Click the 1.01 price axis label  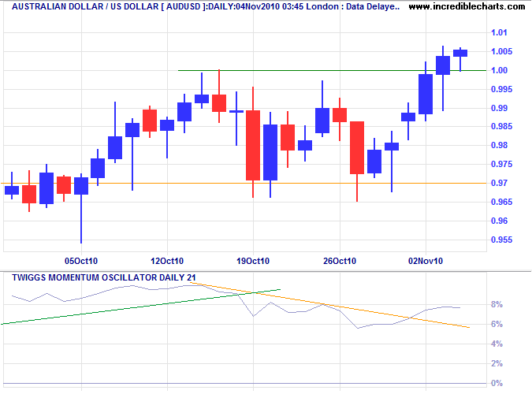(499, 32)
